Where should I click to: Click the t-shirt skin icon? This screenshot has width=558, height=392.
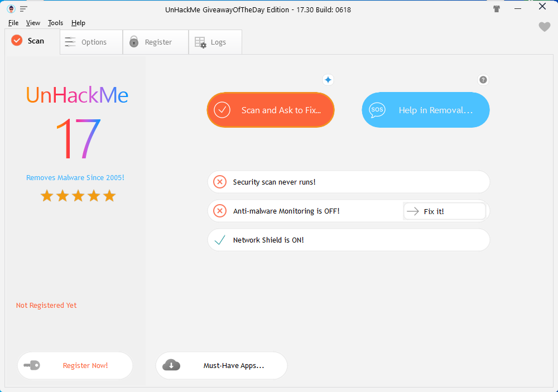pyautogui.click(x=497, y=9)
